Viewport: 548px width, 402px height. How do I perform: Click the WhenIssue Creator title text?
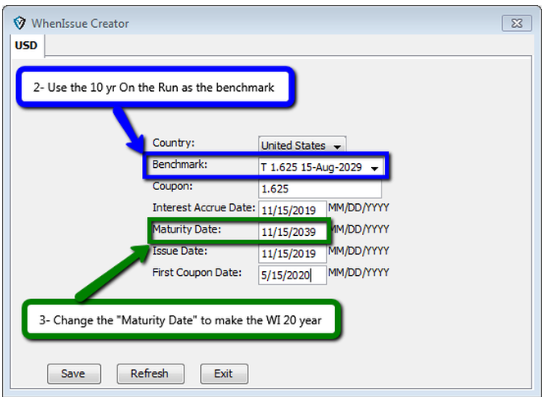tap(80, 23)
